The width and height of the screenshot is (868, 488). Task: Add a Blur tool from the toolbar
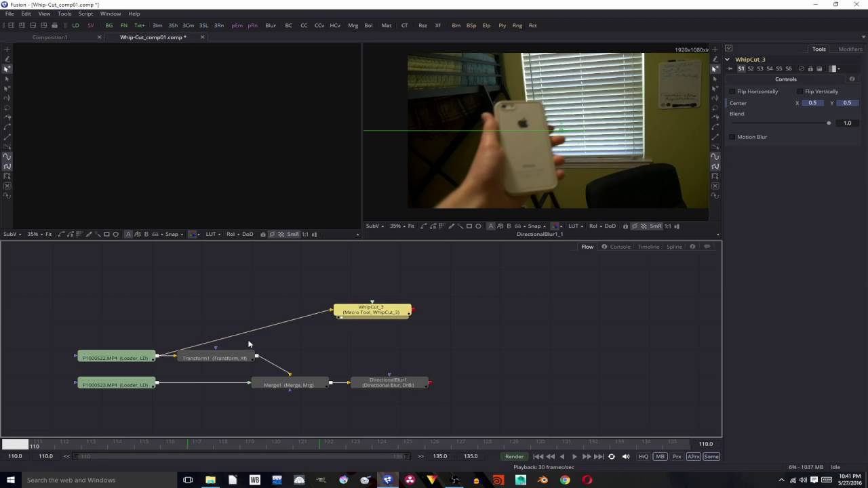click(x=271, y=26)
